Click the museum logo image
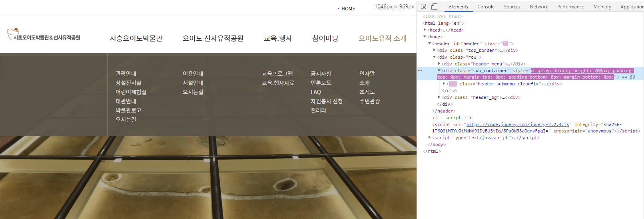 pos(44,34)
